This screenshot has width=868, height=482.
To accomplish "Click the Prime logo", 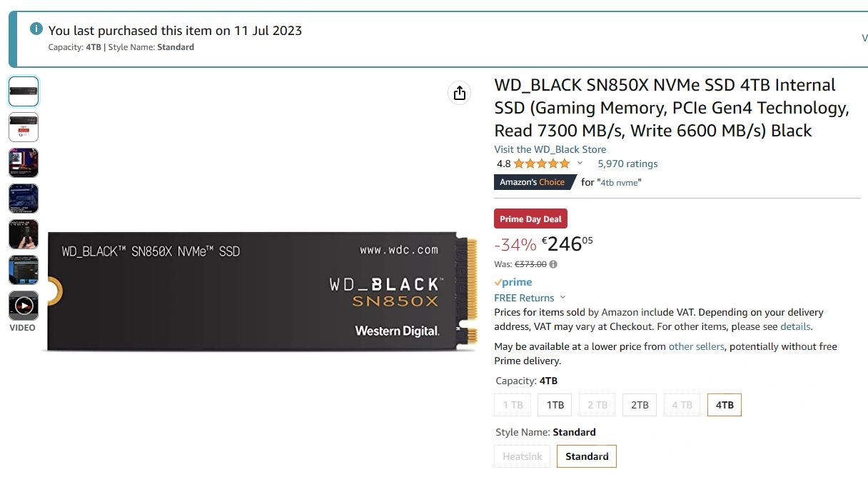I will pos(513,282).
